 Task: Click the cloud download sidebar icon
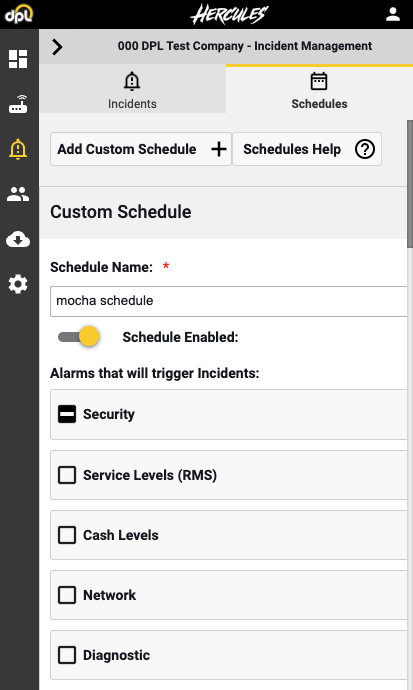[18, 240]
